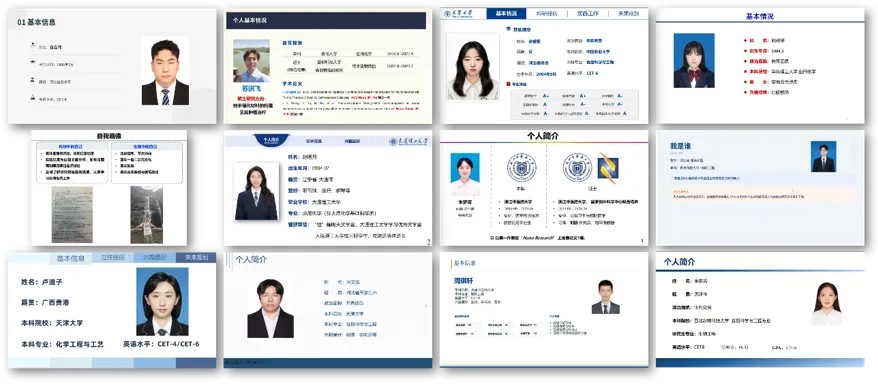Click the text '姓名: 卢迪子'
This screenshot has height=384, width=878.
pos(41,282)
